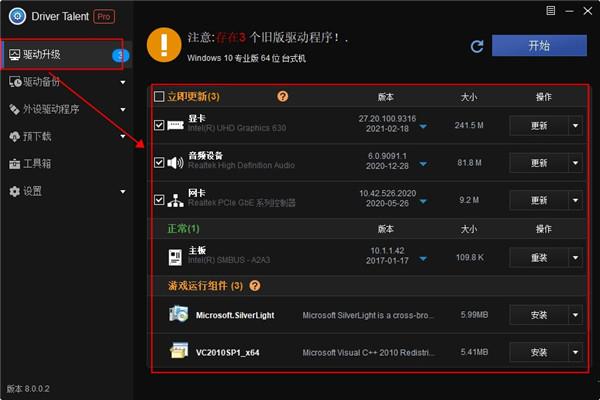Open the menu icon next to minimize
The height and width of the screenshot is (400, 600).
550,11
